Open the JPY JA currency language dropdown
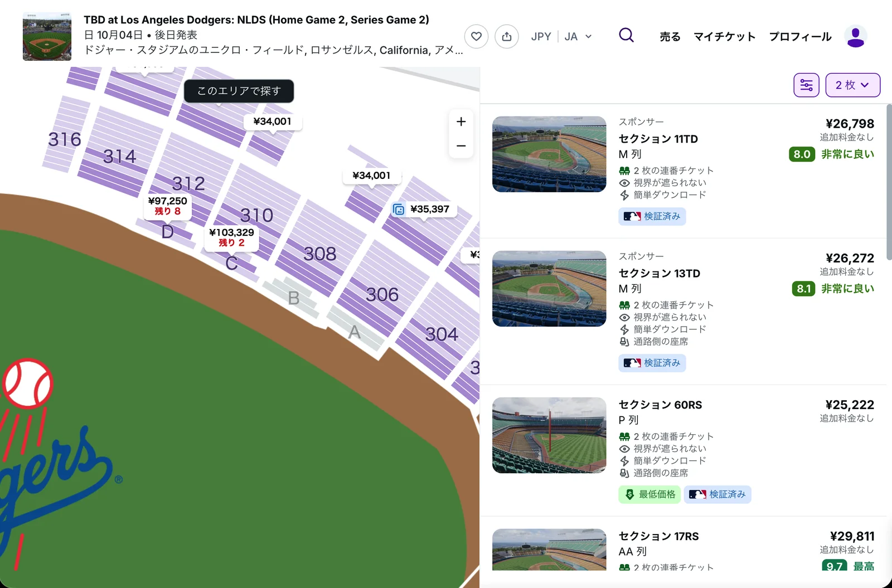This screenshot has height=588, width=892. pyautogui.click(x=561, y=37)
